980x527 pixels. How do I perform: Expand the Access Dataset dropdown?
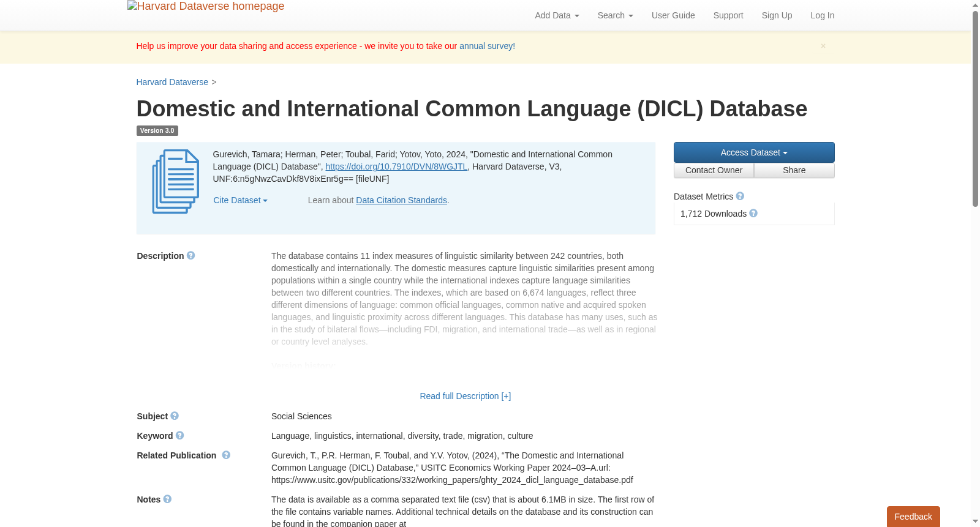(754, 152)
